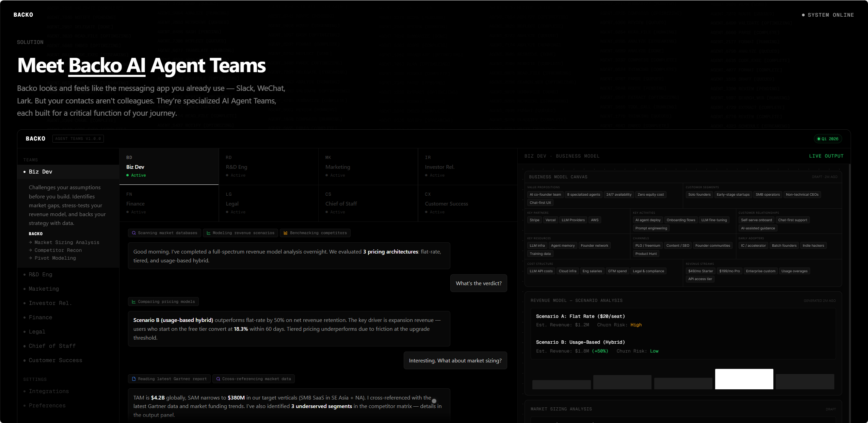The width and height of the screenshot is (868, 423).
Task: Click the highlighted white bar in revenue chart
Action: [744, 379]
